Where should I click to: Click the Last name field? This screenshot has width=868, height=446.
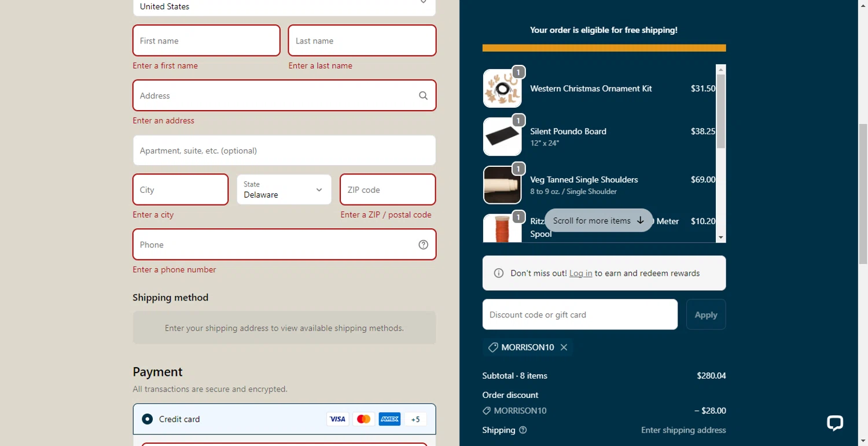tap(362, 41)
